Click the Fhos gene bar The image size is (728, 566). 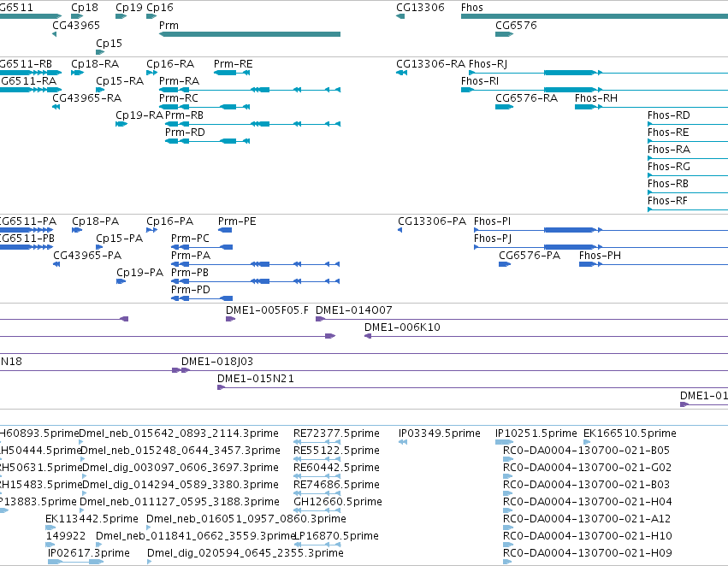click(595, 17)
